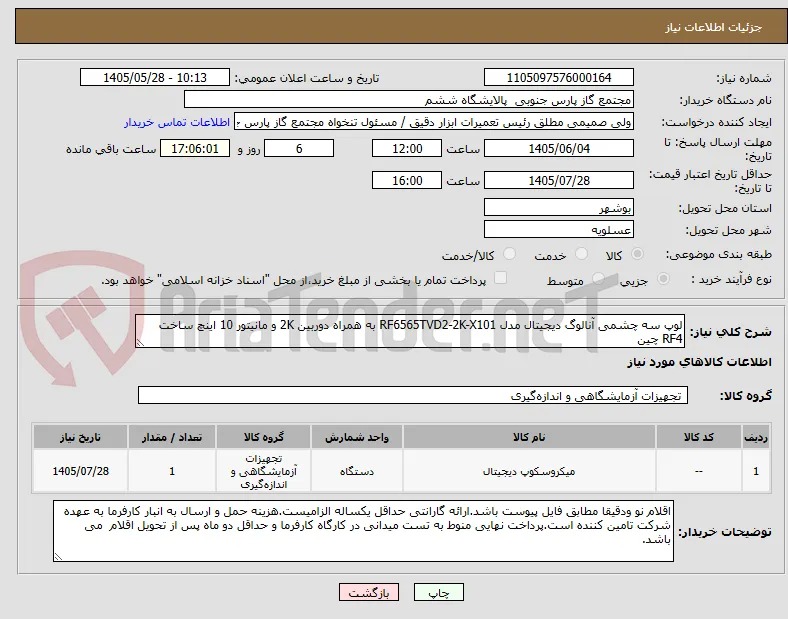Image resolution: width=788 pixels, height=619 pixels.
Task: Click the میکروسکوپ دیجیتال table cell
Action: coord(529,471)
